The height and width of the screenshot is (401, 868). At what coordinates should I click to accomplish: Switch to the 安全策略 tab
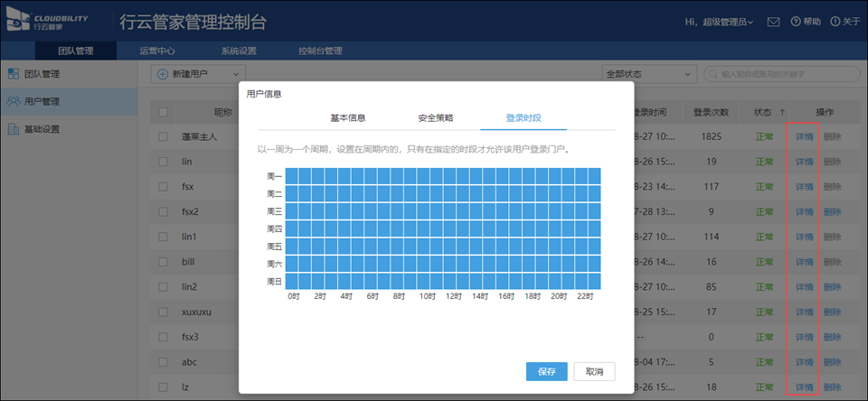(x=436, y=117)
